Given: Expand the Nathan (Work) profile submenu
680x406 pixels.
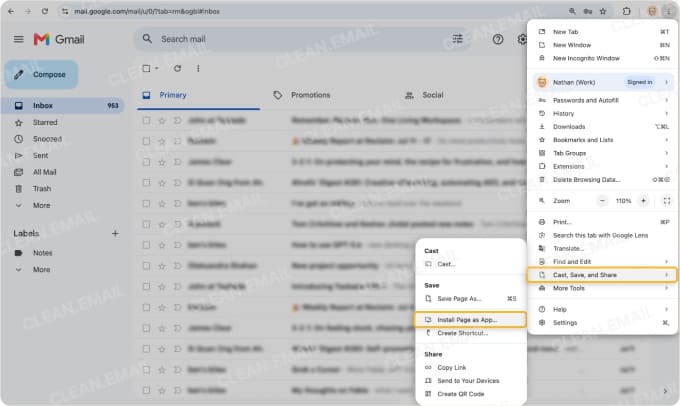Looking at the screenshot, I should point(603,82).
